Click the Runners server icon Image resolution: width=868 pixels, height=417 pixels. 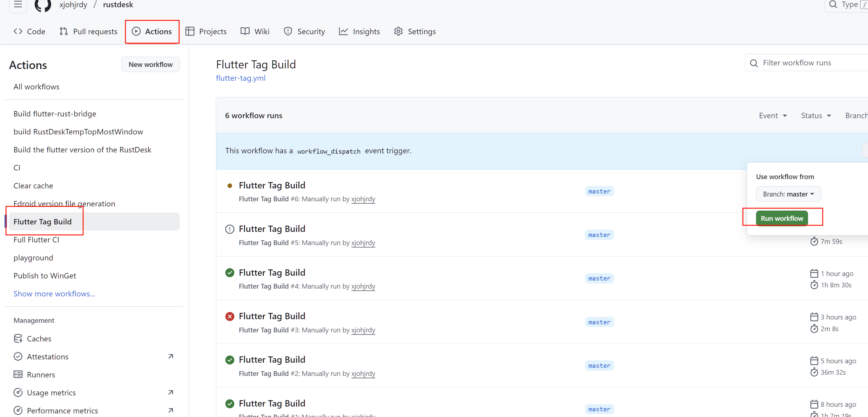[x=18, y=374]
